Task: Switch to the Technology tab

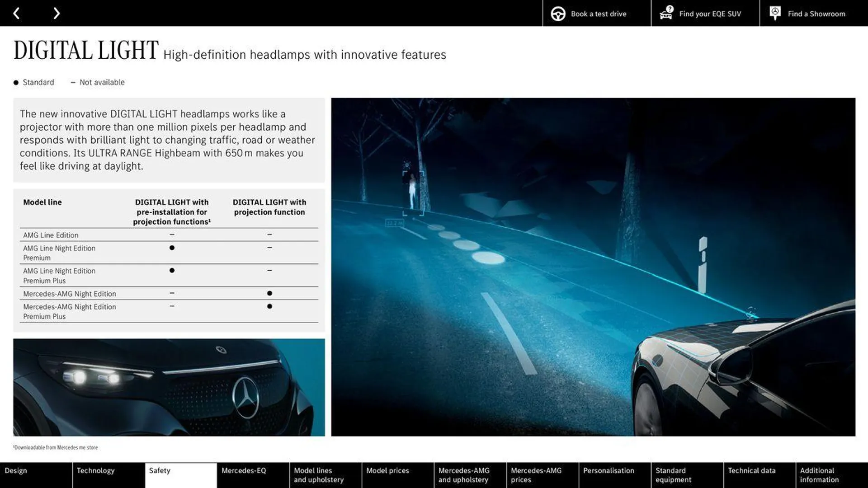Action: point(108,475)
